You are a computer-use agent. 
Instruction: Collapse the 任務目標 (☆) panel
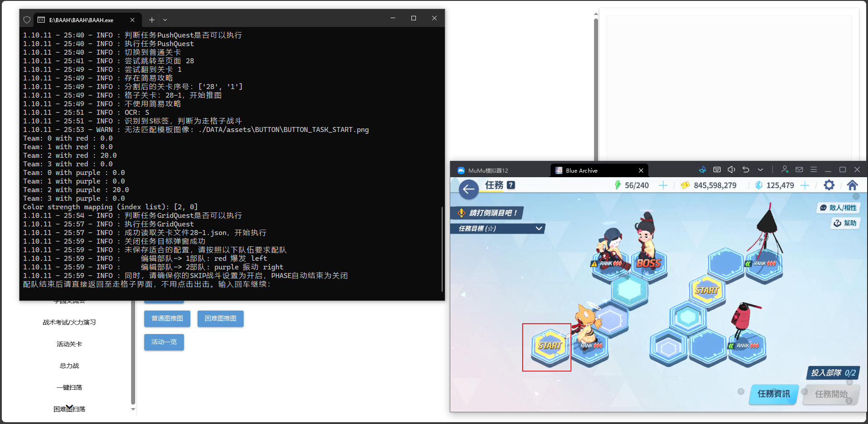point(538,228)
